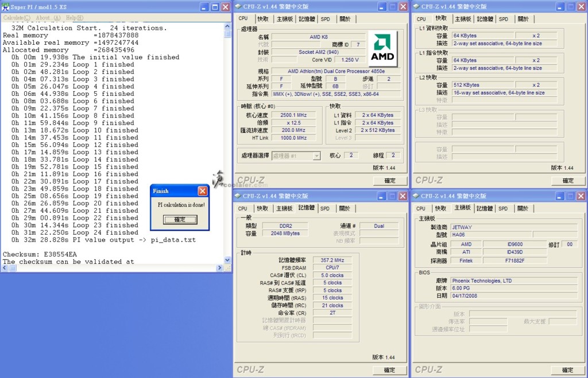The image size is (588, 378).
Task: Click the Core VID field 1.250 V
Action: [350, 60]
